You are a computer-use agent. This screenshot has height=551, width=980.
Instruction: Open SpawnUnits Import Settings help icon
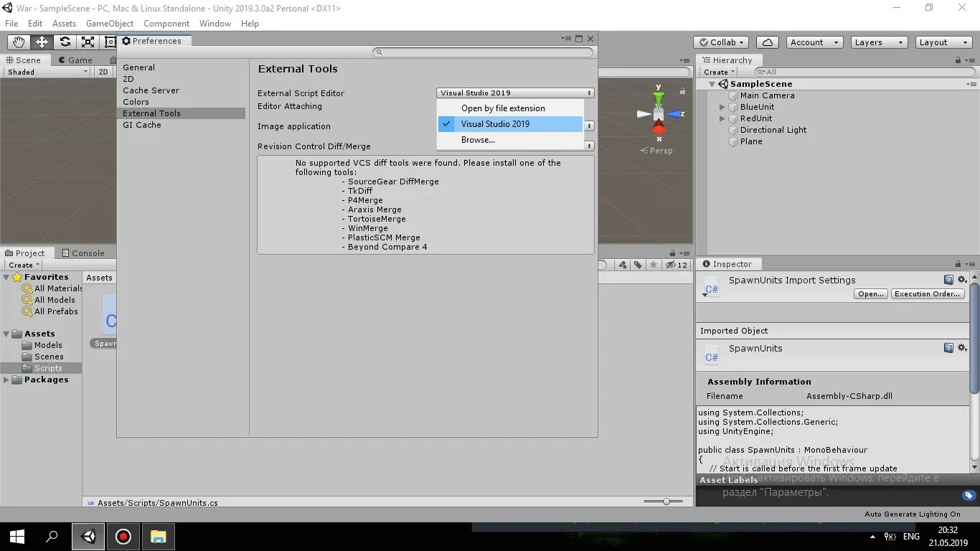click(x=948, y=280)
